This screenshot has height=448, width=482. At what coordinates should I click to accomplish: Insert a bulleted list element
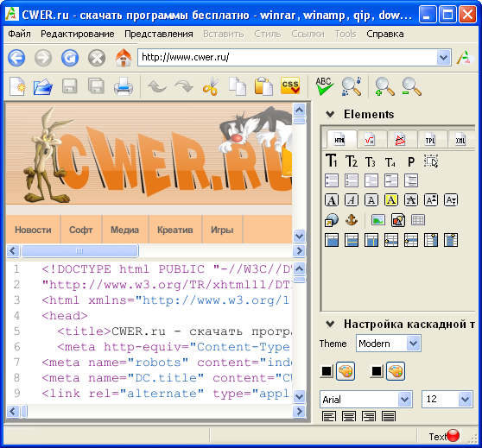coord(332,180)
